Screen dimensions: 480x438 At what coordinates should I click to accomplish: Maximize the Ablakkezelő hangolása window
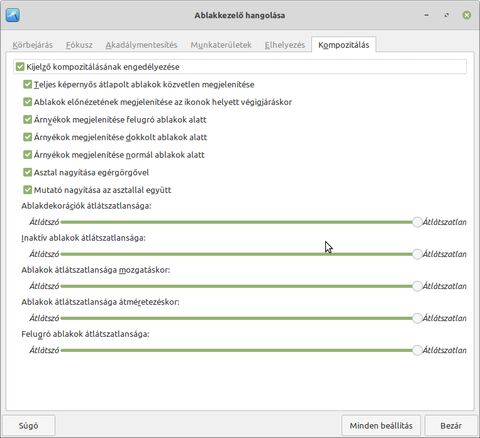pyautogui.click(x=447, y=15)
